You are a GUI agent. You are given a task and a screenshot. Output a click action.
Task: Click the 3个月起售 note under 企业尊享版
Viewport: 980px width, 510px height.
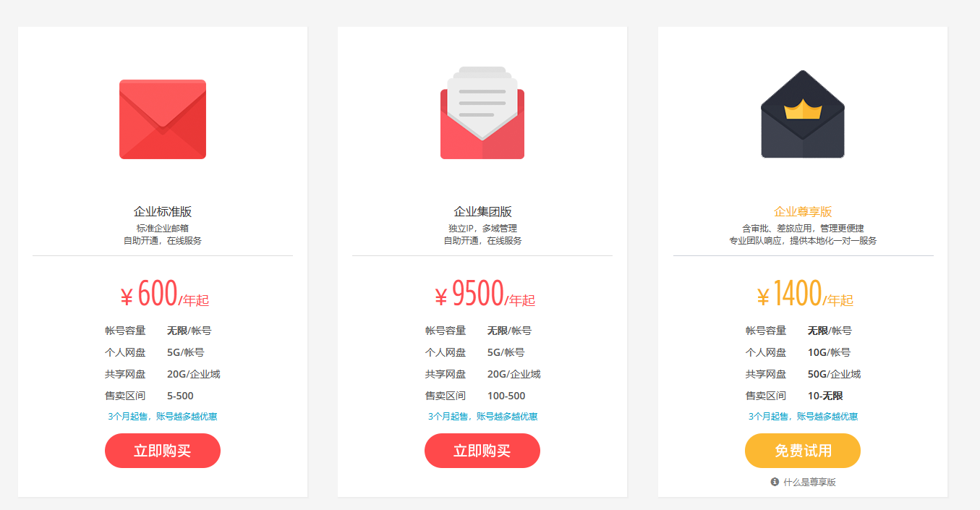[803, 417]
